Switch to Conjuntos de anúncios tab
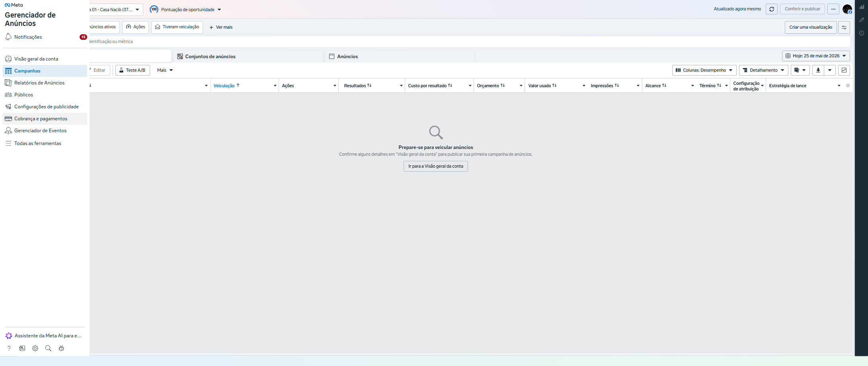This screenshot has height=366, width=868. click(248, 57)
